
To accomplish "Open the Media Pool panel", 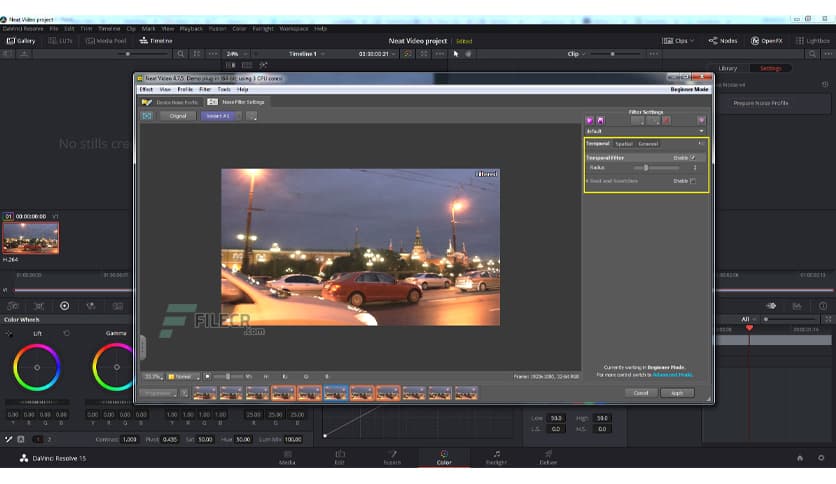I will pos(106,41).
